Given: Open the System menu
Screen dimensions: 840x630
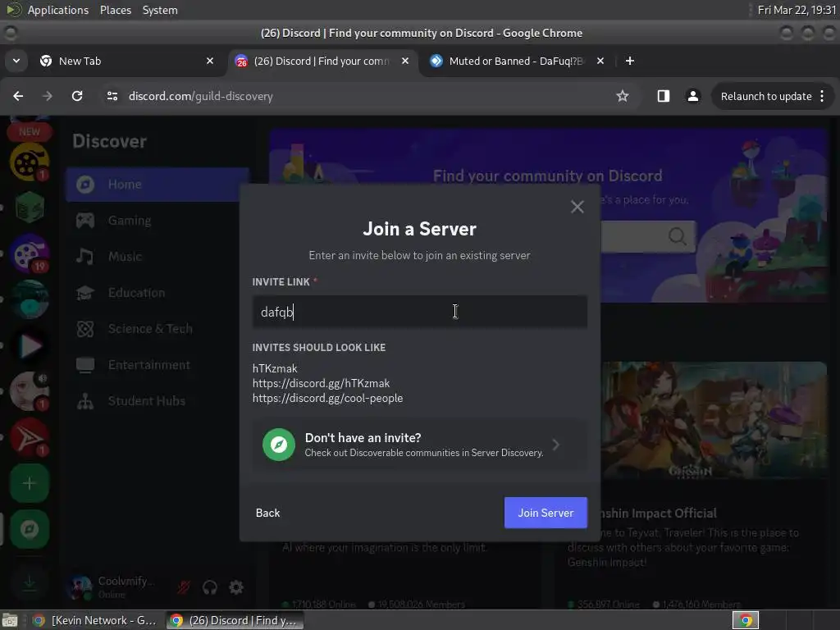Looking at the screenshot, I should coord(160,10).
